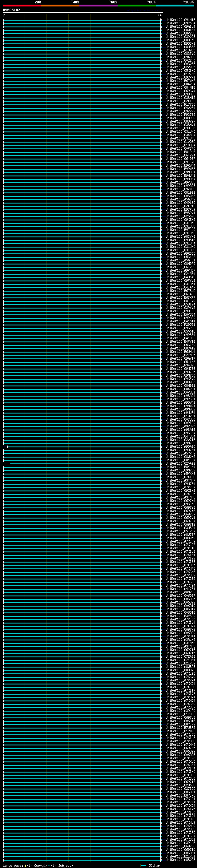This screenshot has height=868, width=197.
Task: Click the purple ~60% identity color bar
Action: (99, 6)
